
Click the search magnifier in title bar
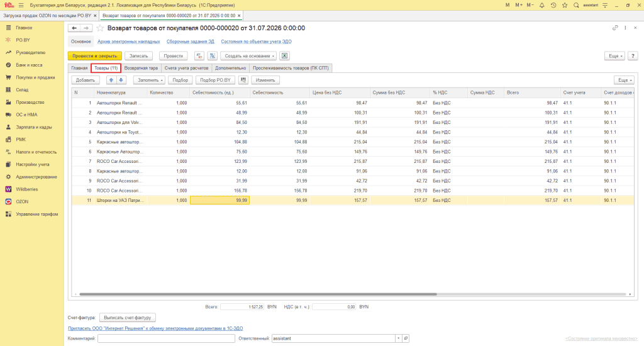coord(576,5)
